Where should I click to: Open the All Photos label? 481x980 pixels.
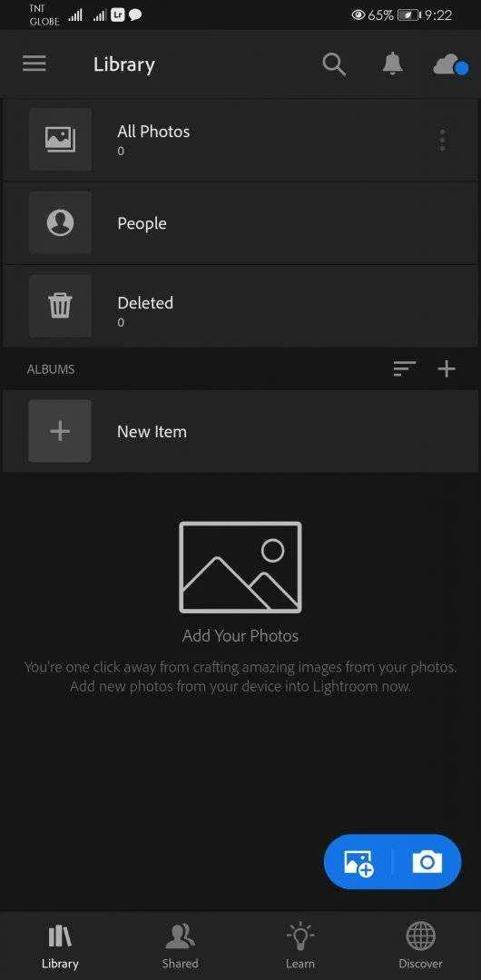point(153,132)
